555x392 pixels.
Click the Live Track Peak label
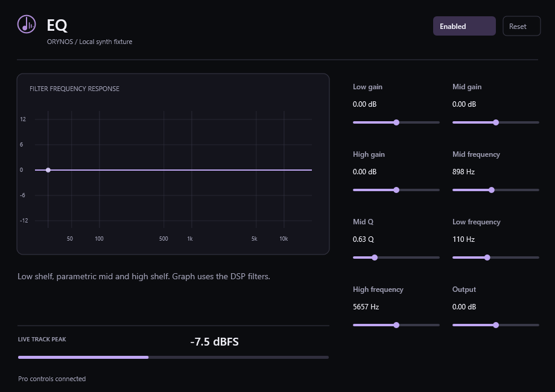tap(42, 340)
